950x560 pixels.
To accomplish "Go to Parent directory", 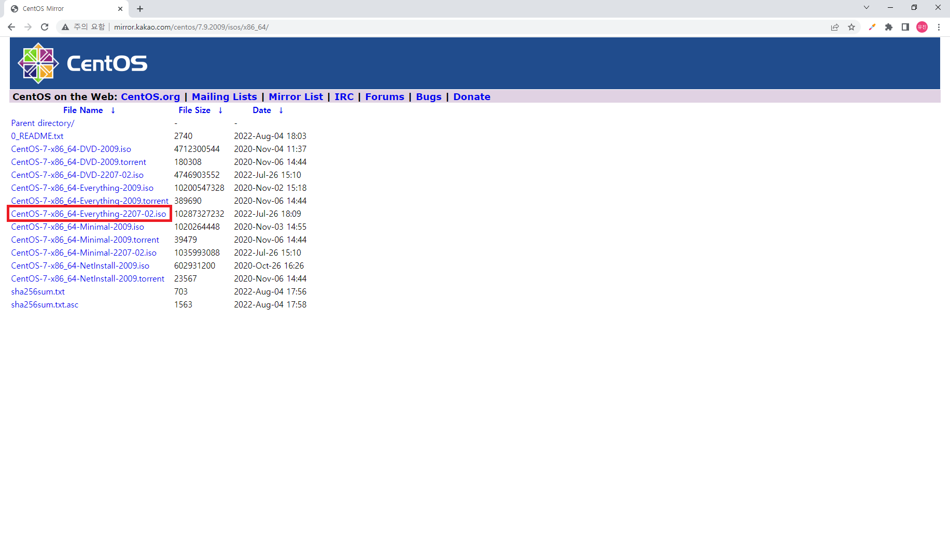I will pos(43,123).
